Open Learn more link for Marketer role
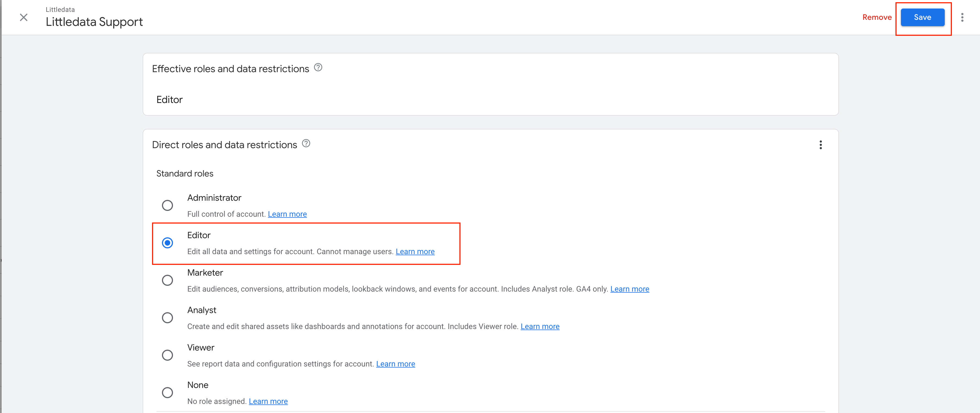980x413 pixels. coord(630,289)
